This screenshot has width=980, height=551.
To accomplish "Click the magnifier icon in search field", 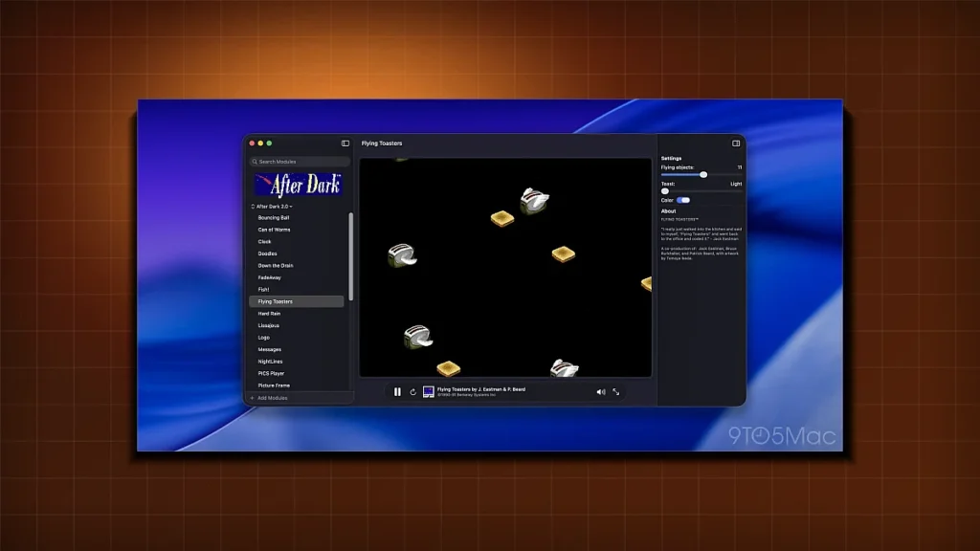I will [255, 161].
